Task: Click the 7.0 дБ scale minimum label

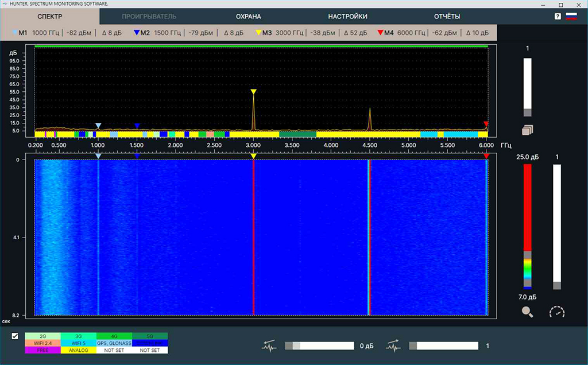Action: coord(527,297)
